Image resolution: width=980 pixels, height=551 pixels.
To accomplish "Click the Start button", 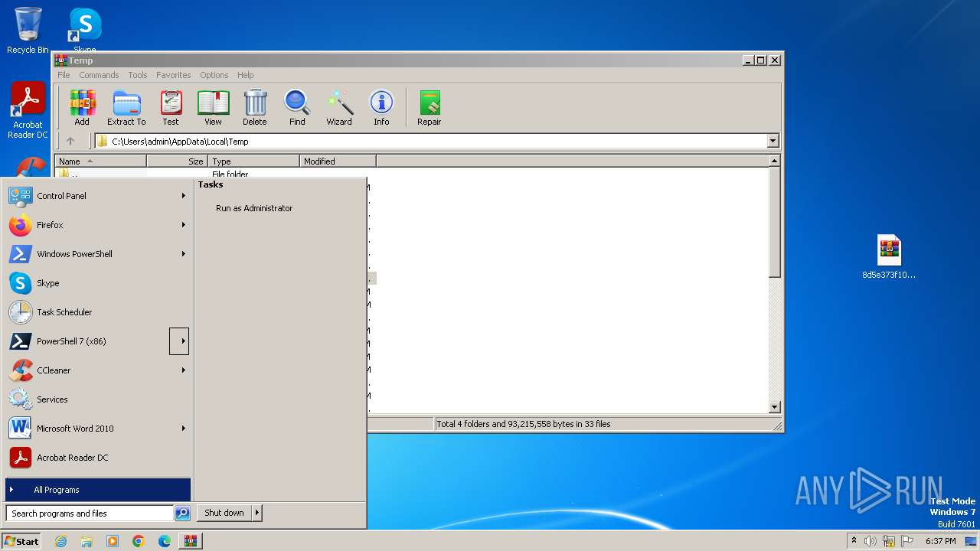I will coord(21,541).
